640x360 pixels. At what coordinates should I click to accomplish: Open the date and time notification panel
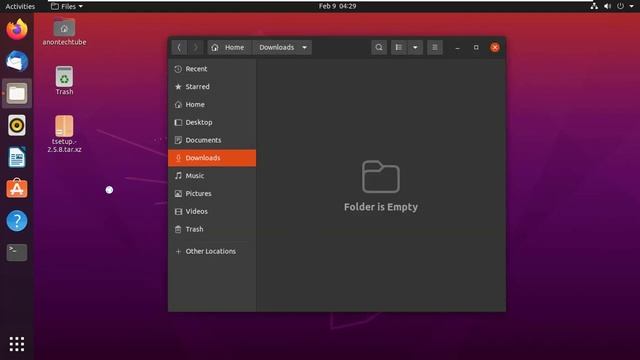[338, 6]
